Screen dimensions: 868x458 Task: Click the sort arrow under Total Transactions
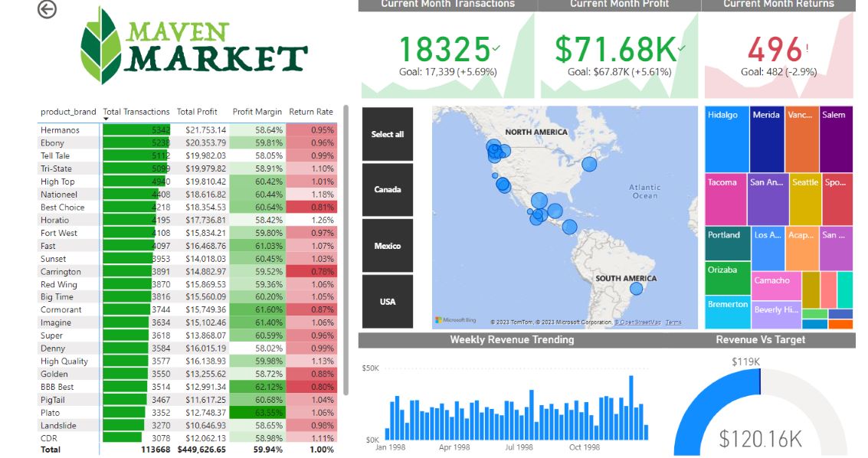coord(106,119)
